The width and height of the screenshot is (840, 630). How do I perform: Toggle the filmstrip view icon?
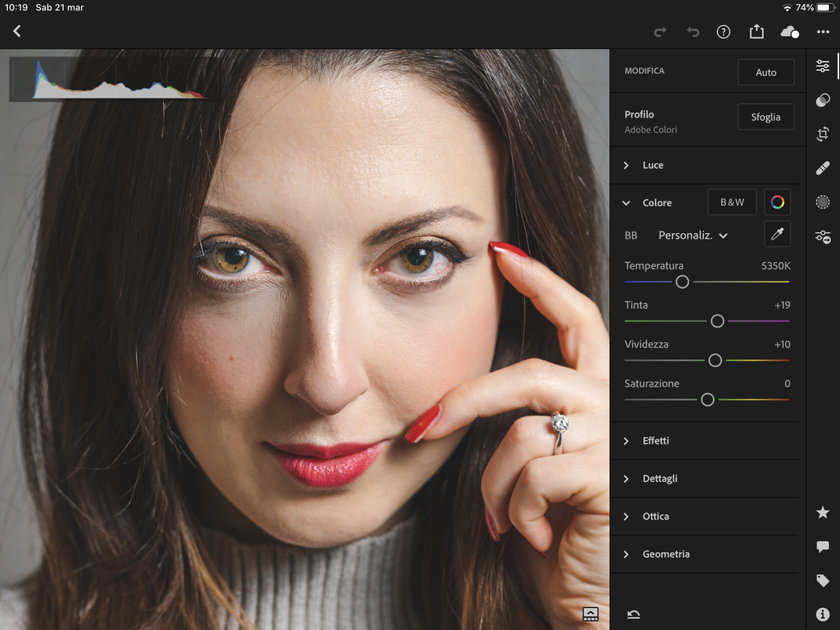click(590, 614)
